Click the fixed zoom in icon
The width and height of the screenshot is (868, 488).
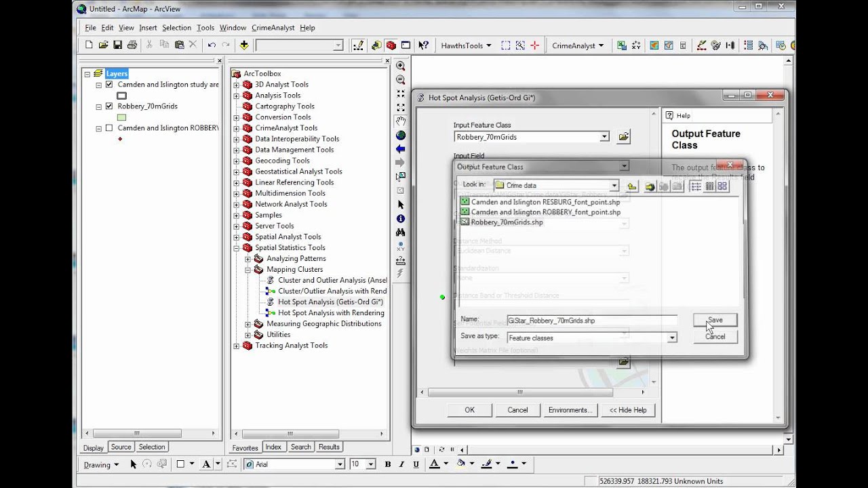click(400, 94)
